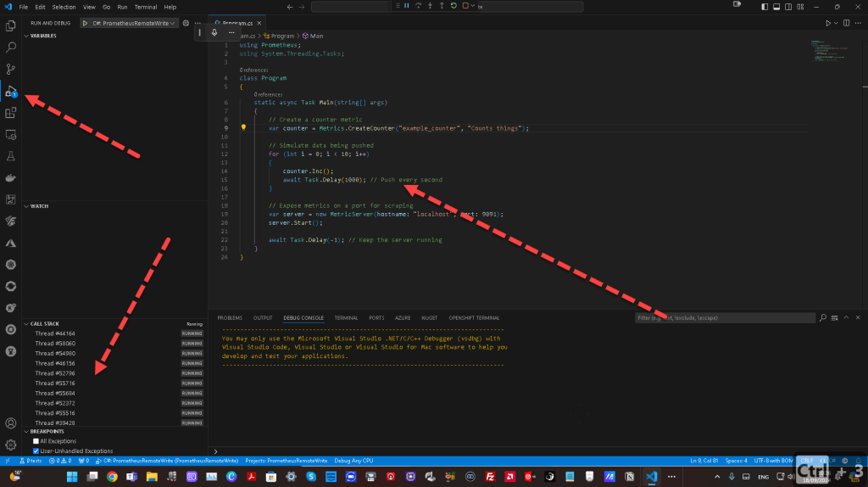Image resolution: width=868 pixels, height=487 pixels.
Task: Open the Terminal menu
Action: [146, 7]
